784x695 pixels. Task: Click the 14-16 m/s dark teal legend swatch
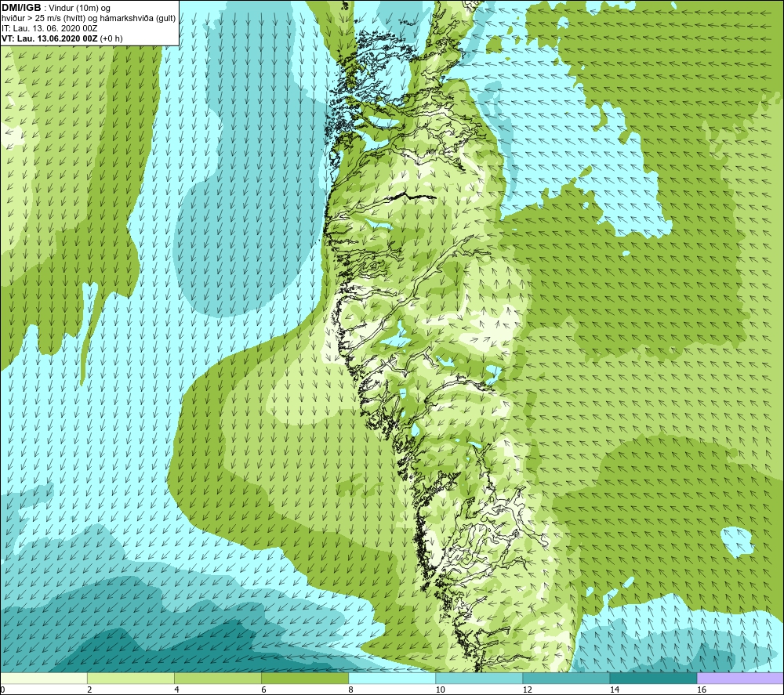coord(652,678)
